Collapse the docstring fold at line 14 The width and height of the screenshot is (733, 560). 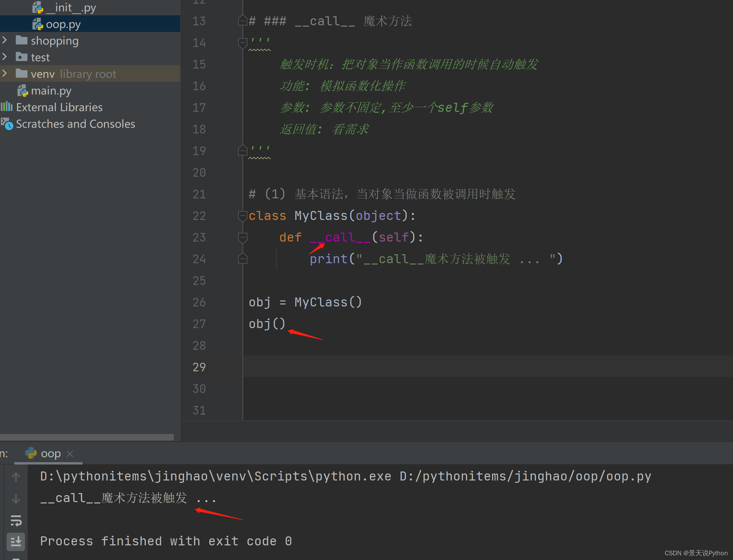(242, 43)
